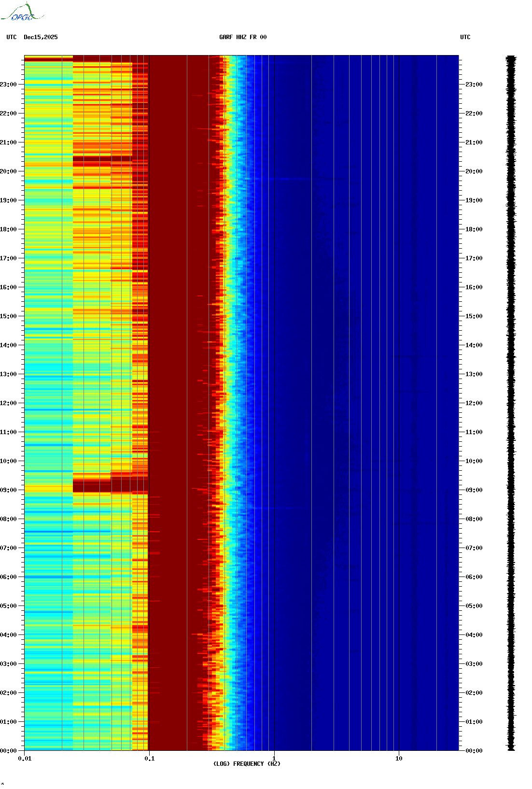Click the 10:00 label on the left time axis

click(x=8, y=461)
